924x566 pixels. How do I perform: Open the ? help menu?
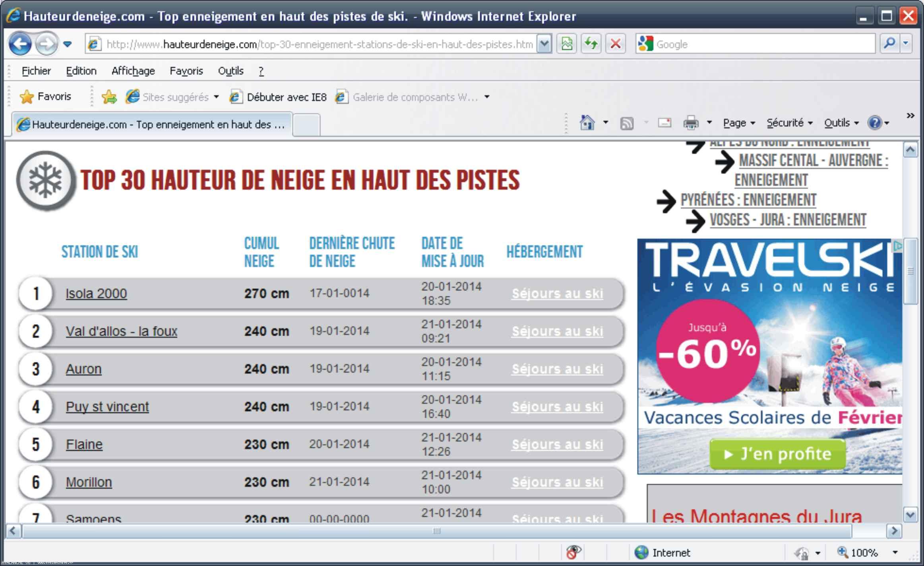click(x=261, y=71)
